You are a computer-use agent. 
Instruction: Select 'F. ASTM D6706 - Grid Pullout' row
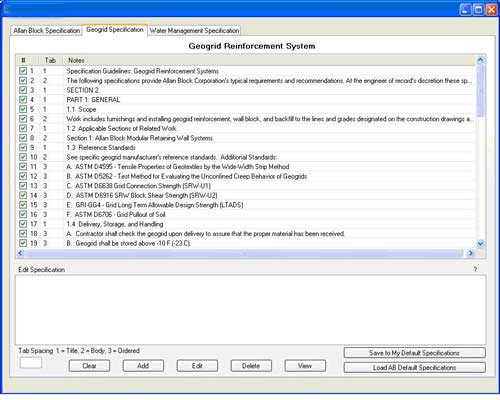tap(116, 214)
